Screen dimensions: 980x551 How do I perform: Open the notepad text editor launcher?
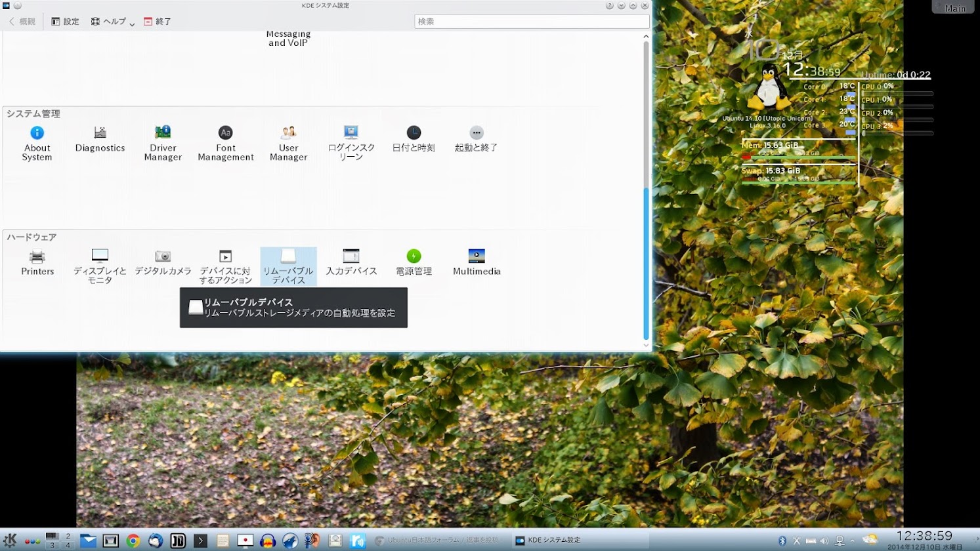(223, 541)
